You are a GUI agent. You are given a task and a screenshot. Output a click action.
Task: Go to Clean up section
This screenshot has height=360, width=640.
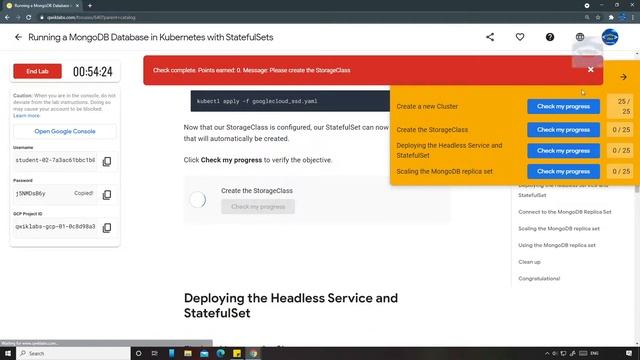click(529, 262)
